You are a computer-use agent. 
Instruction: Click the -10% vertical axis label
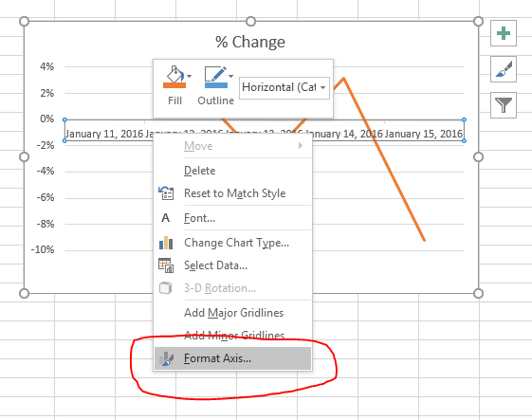coord(43,249)
